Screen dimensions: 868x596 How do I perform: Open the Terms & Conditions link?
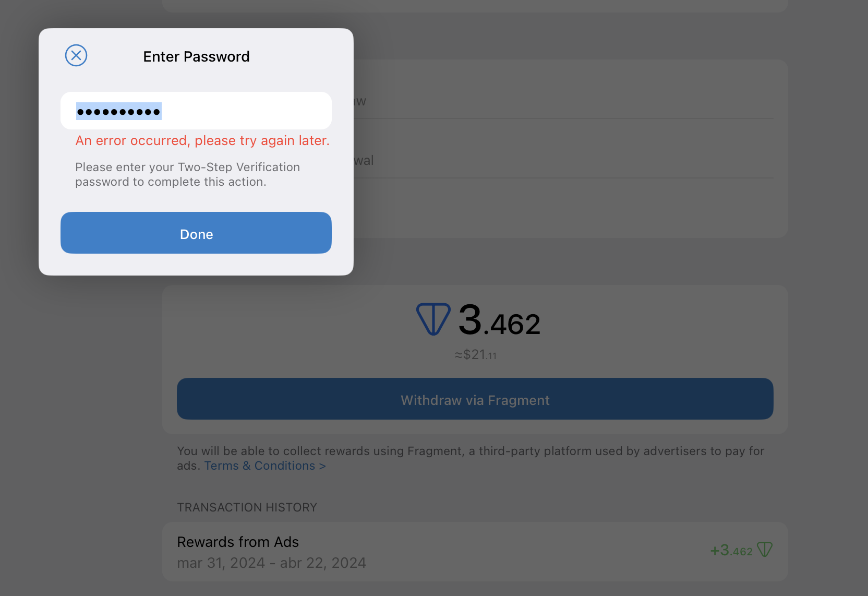click(264, 466)
